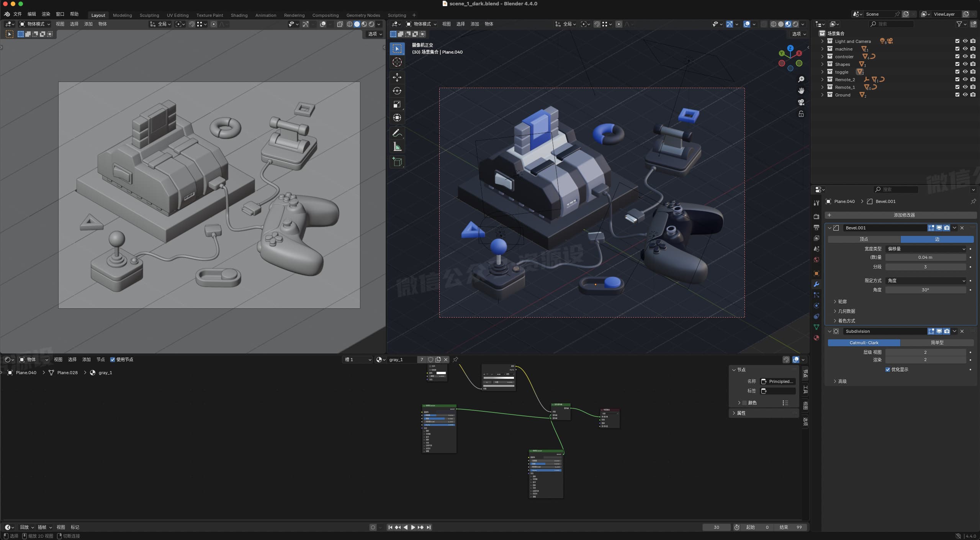Open the Output properties tab
The height and width of the screenshot is (540, 980).
(x=816, y=227)
